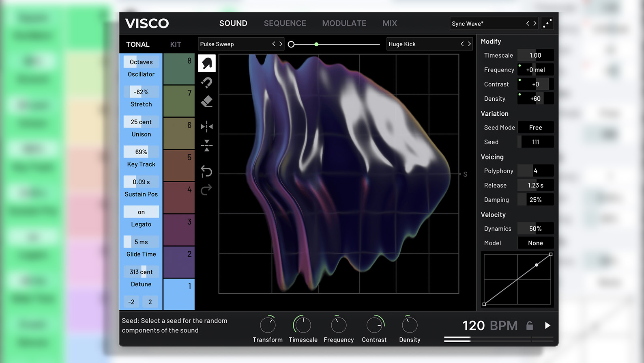Image resolution: width=644 pixels, height=363 pixels.
Task: Select pad slot 1
Action: coord(179,294)
